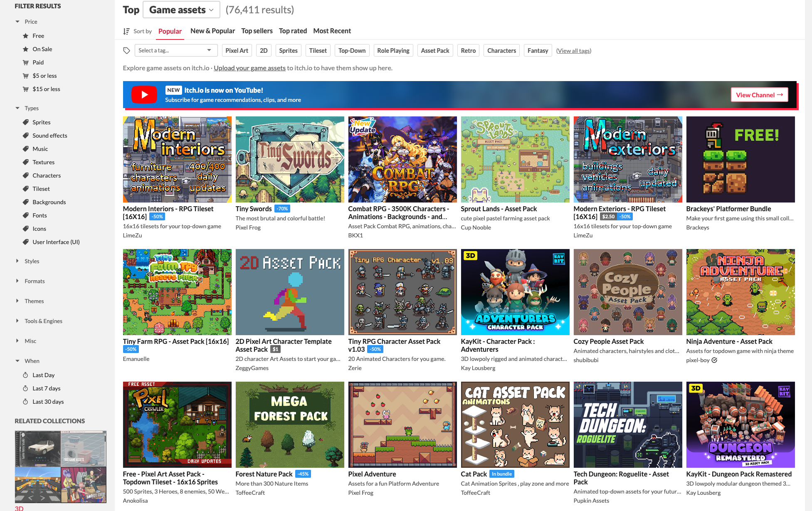The image size is (812, 511).
Task: Click the tag icon beside Characters filter
Action: (26, 175)
